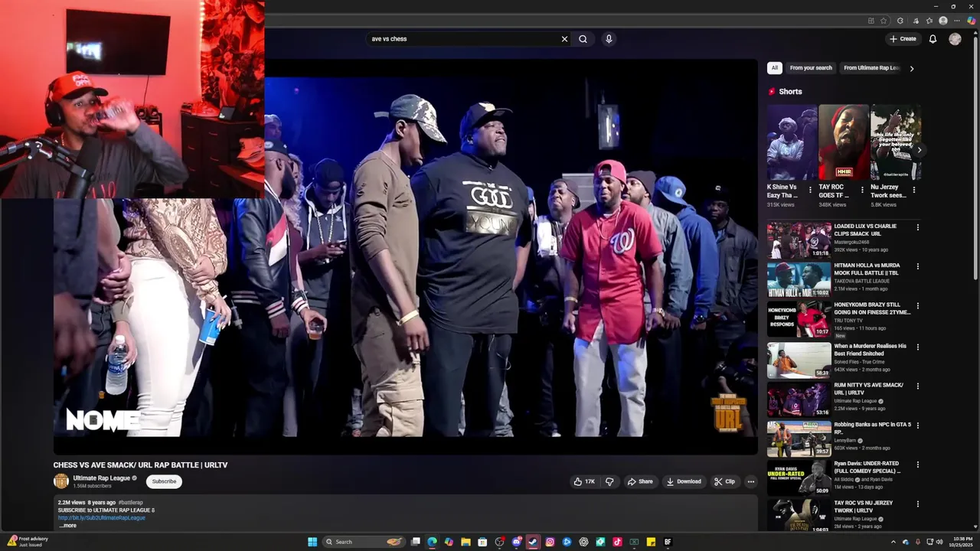Subscribe to Ultimate Rap League
This screenshot has width=980, height=551.
[164, 481]
